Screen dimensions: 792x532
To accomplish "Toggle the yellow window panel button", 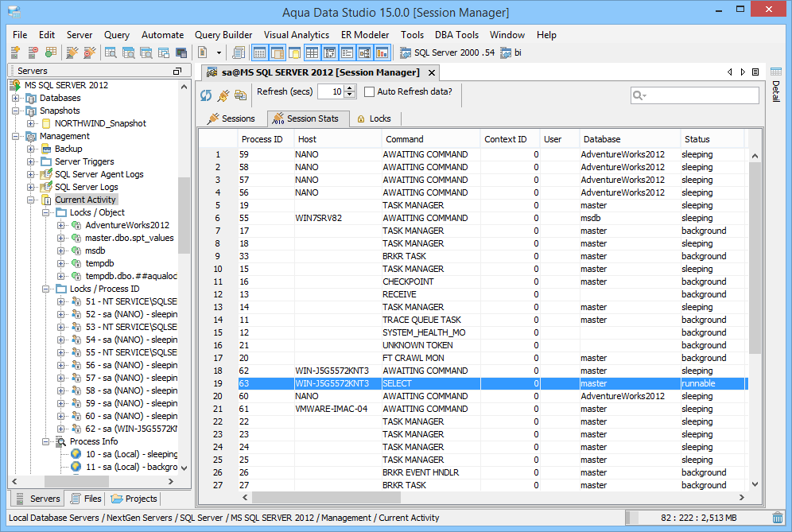I will pyautogui.click(x=294, y=52).
